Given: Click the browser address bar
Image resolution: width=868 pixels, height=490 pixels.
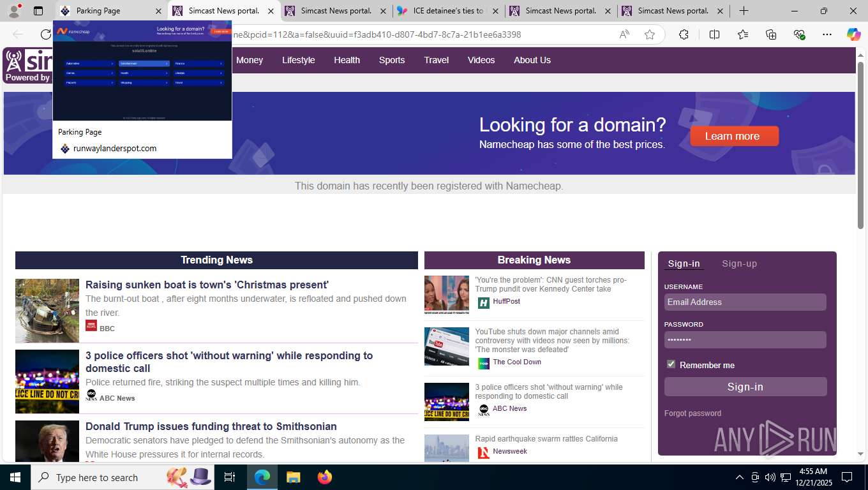Looking at the screenshot, I should click(x=421, y=34).
